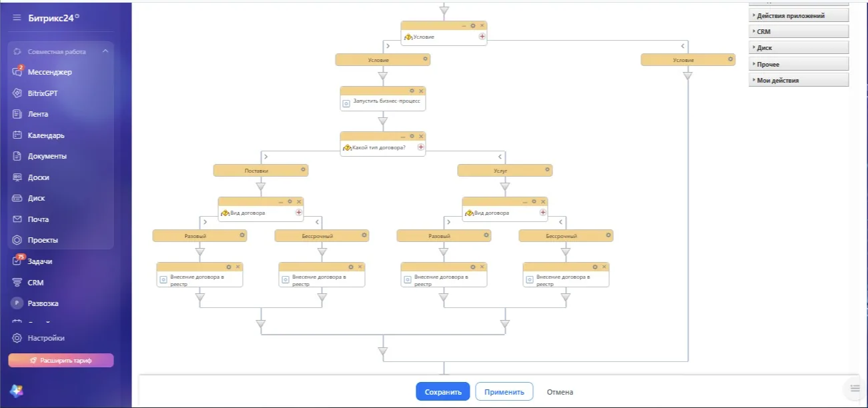Open settings gear on Поставки branch
Image resolution: width=868 pixels, height=408 pixels.
[303, 170]
